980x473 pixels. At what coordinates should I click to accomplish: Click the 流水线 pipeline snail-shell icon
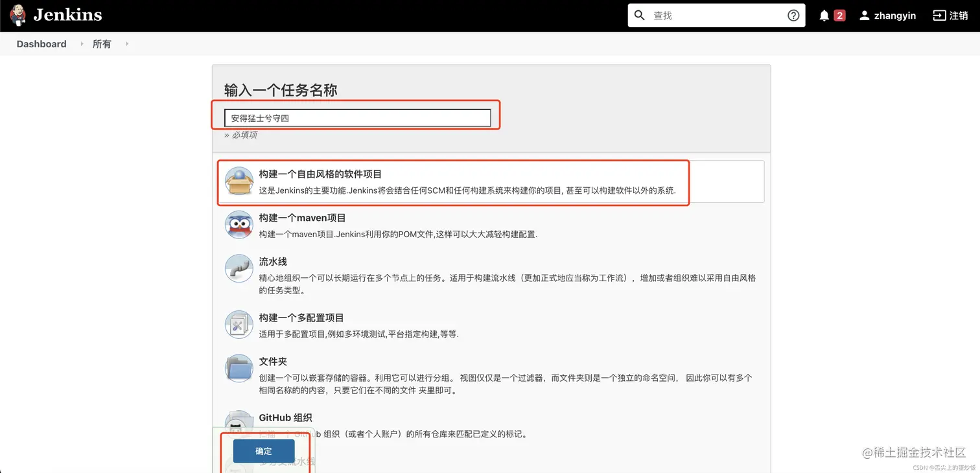tap(239, 268)
